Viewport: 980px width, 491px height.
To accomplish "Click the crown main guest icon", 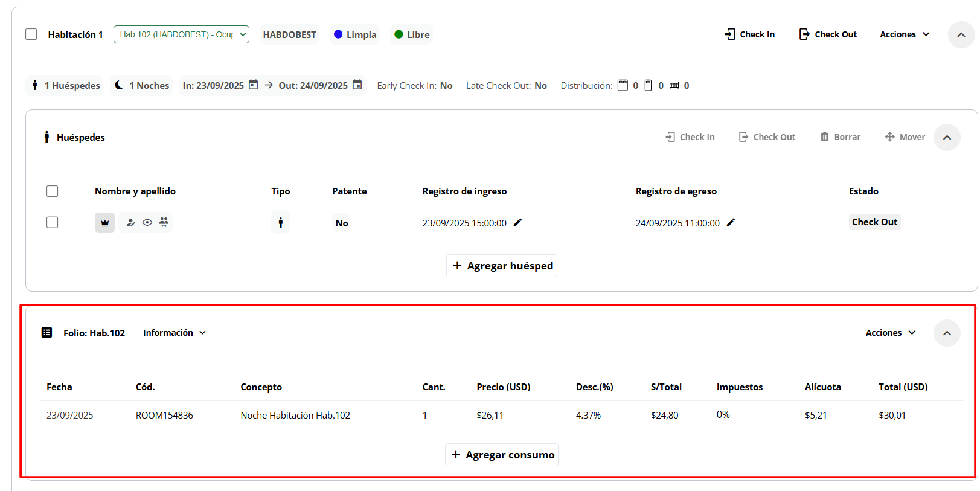I will tap(104, 223).
